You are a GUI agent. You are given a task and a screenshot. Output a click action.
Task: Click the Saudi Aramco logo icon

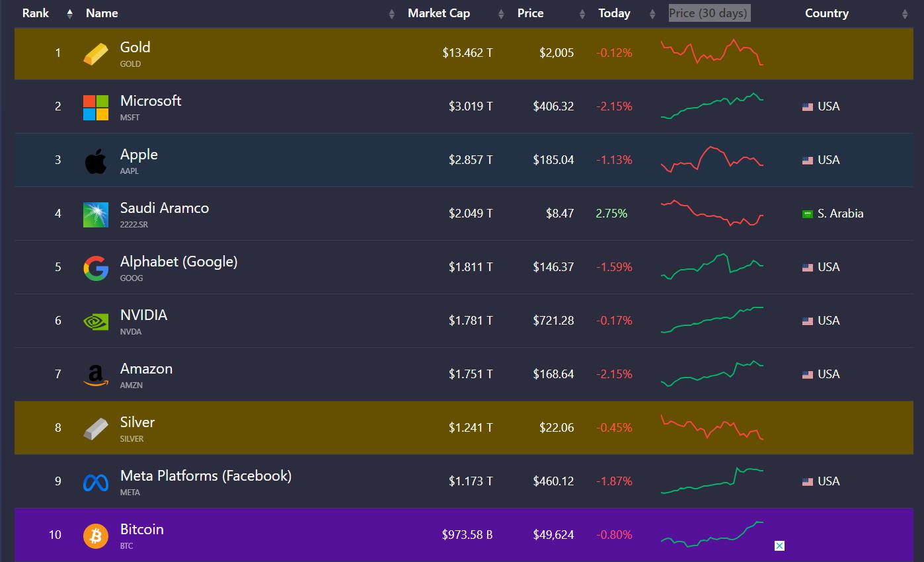click(x=96, y=215)
